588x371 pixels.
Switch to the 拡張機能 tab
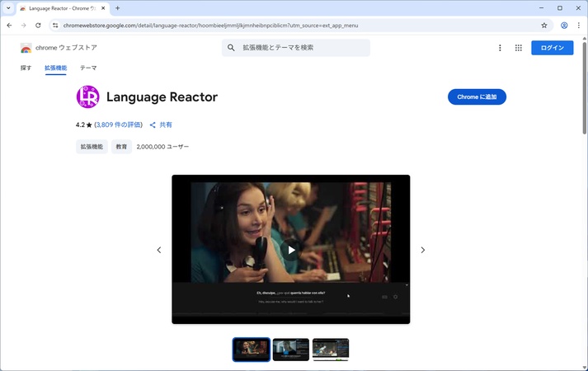tap(55, 68)
